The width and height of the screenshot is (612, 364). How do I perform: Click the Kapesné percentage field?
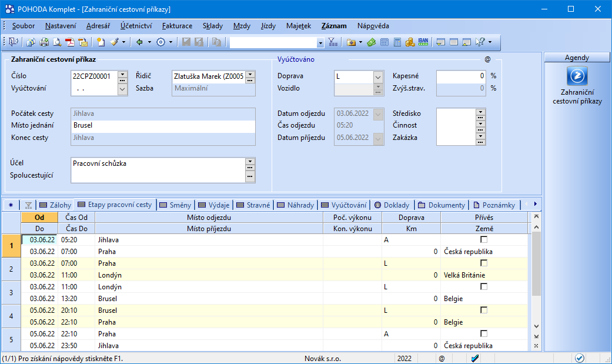pos(461,76)
